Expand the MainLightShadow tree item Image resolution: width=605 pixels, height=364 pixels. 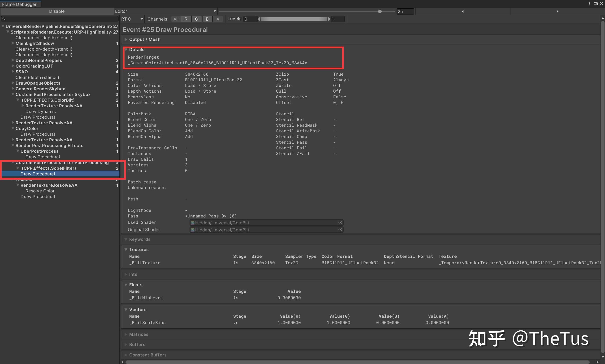tap(13, 43)
